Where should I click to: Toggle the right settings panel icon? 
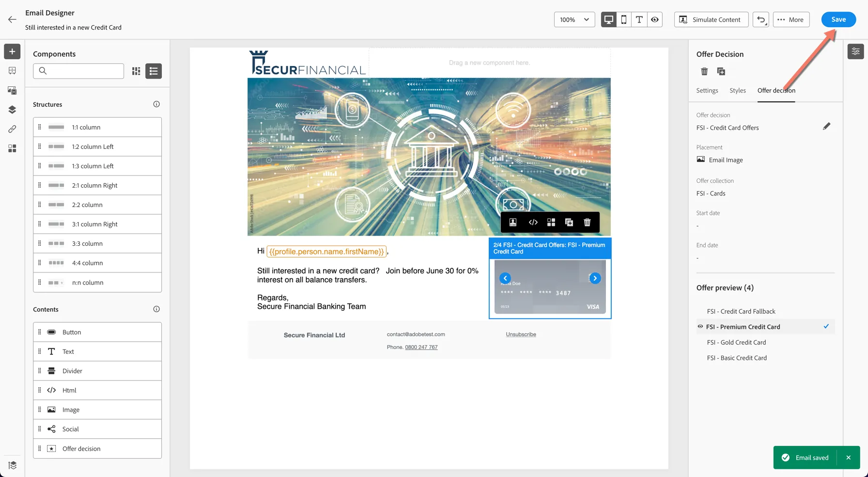[856, 51]
